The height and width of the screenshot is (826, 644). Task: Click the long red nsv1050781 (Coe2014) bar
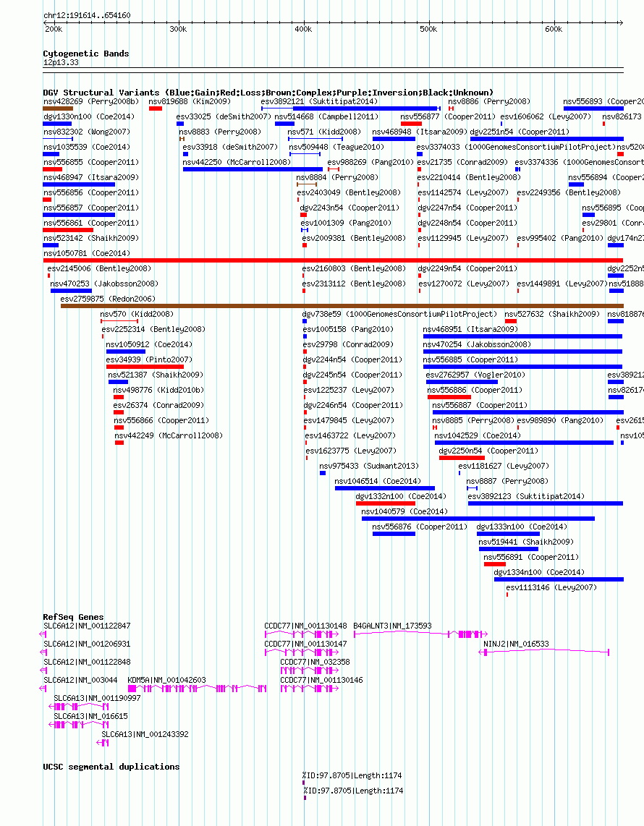(x=333, y=260)
